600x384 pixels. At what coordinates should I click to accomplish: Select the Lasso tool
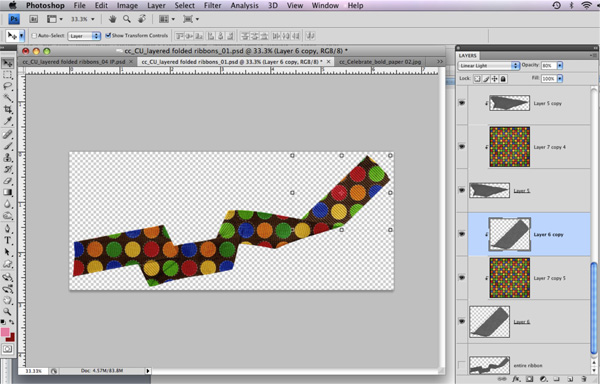tap(8, 86)
